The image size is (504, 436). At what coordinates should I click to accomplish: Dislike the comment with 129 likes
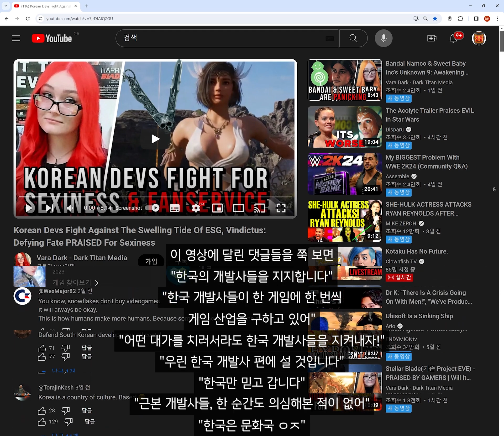69,422
